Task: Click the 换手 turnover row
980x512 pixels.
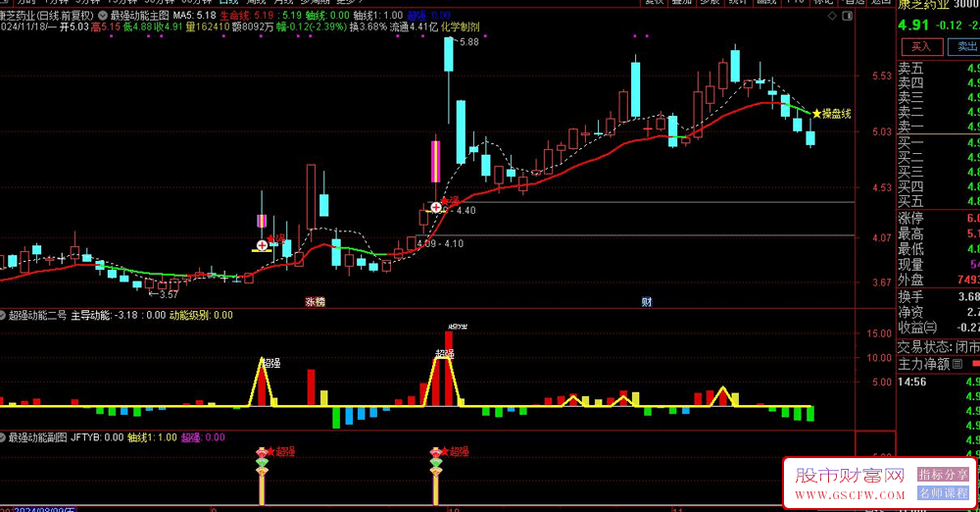Action: tap(939, 296)
